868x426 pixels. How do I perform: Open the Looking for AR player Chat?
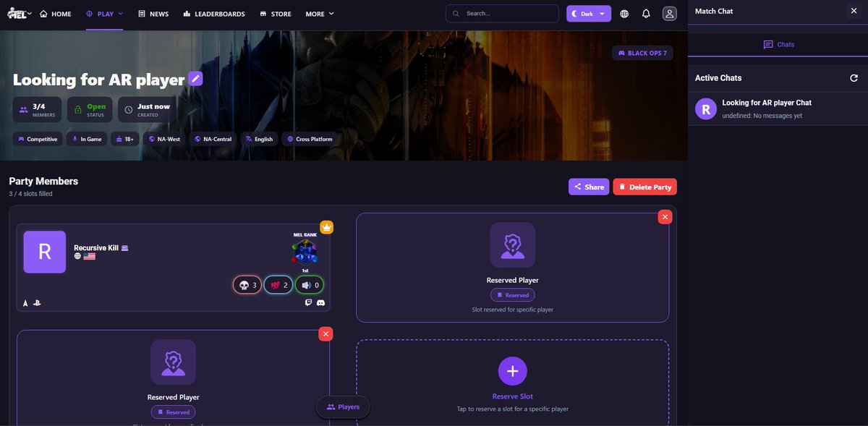coord(778,108)
